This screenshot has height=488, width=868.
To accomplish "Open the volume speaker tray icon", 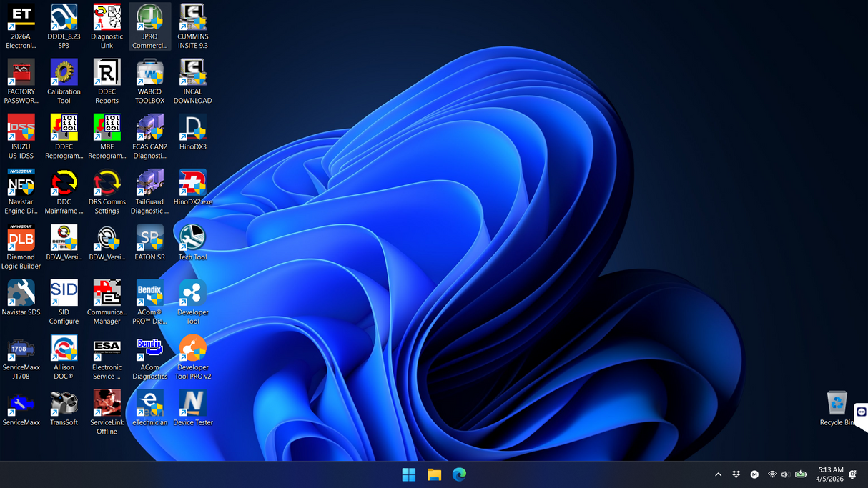I will 785,474.
